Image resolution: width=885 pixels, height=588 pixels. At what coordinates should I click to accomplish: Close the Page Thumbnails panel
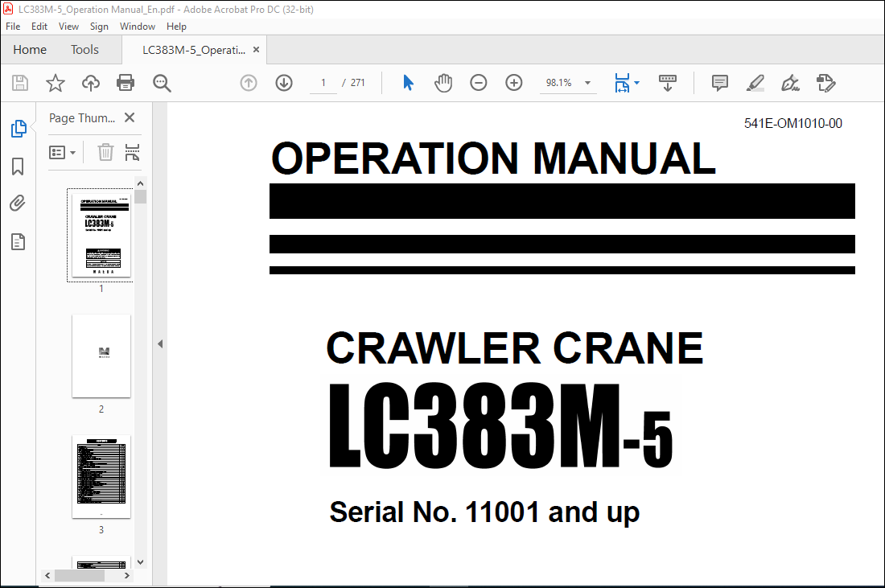[x=130, y=117]
